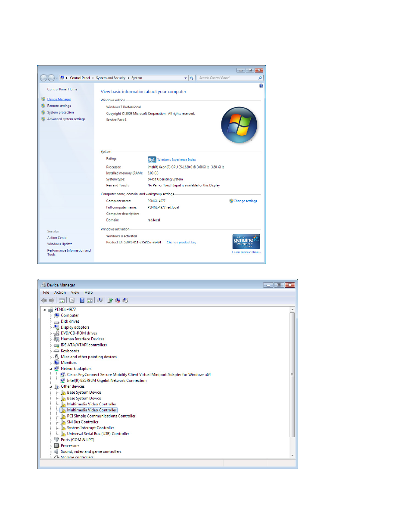Click the Windows Experience Index link
411x532 pixels.
pyautogui.click(x=177, y=159)
